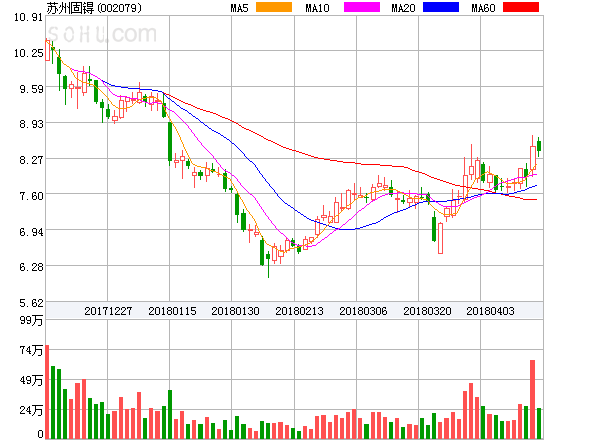The height and width of the screenshot is (440, 600).
Task: Click the 20180115 date label
Action: tap(172, 311)
